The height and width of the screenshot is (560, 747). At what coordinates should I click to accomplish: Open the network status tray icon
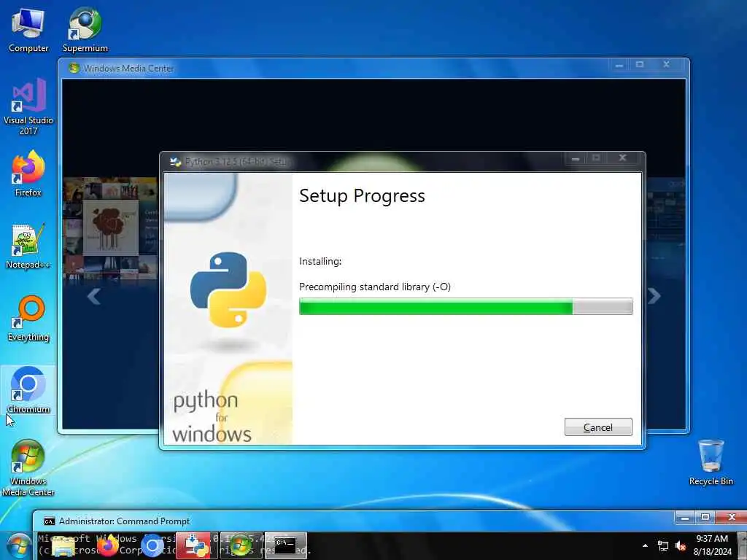pos(662,546)
